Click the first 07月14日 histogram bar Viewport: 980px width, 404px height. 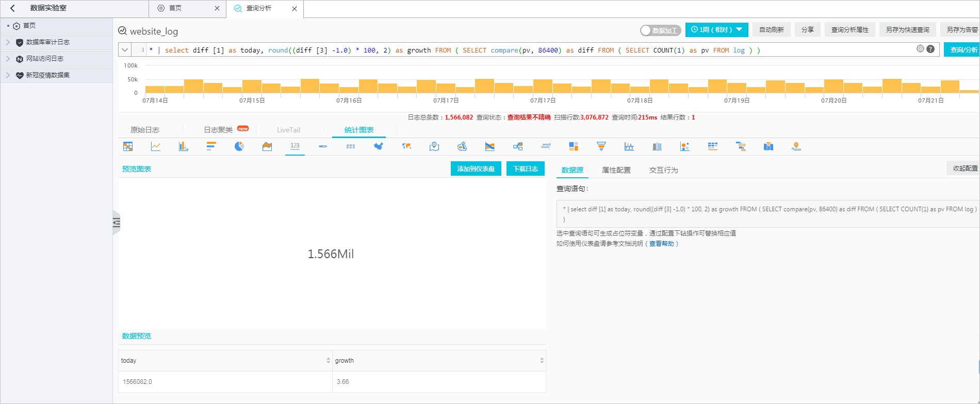click(x=155, y=89)
